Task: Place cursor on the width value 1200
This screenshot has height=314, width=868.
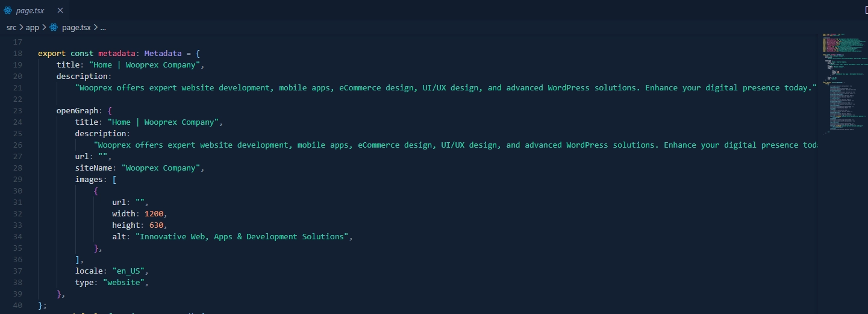Action: point(154,214)
